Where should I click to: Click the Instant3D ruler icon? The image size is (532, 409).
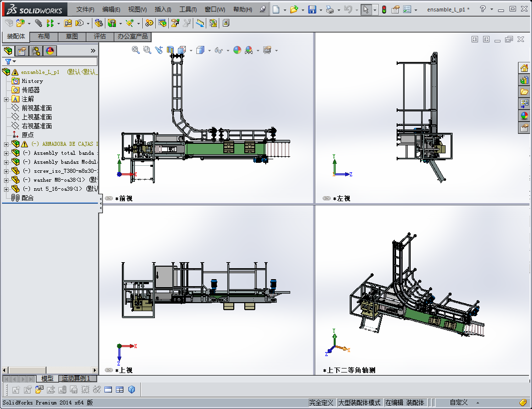200,23
